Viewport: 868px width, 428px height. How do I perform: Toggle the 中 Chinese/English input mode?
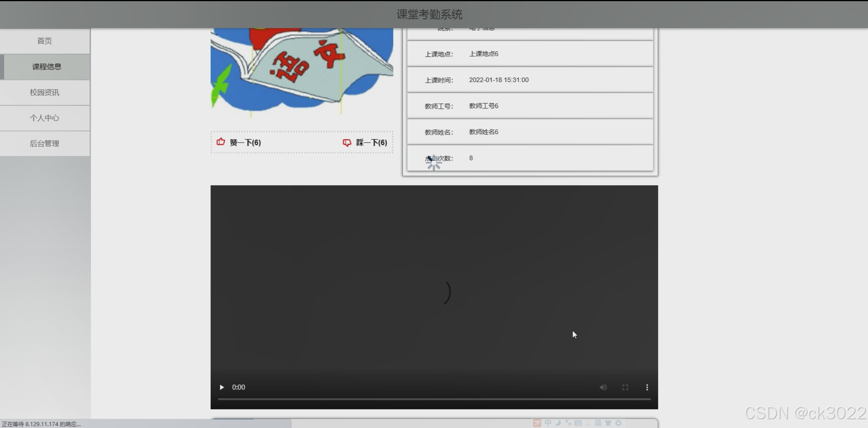(x=548, y=423)
